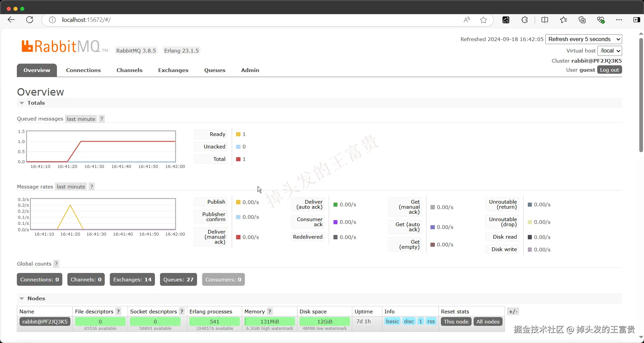Open help for Global counts
The width and height of the screenshot is (644, 343).
[x=56, y=264]
